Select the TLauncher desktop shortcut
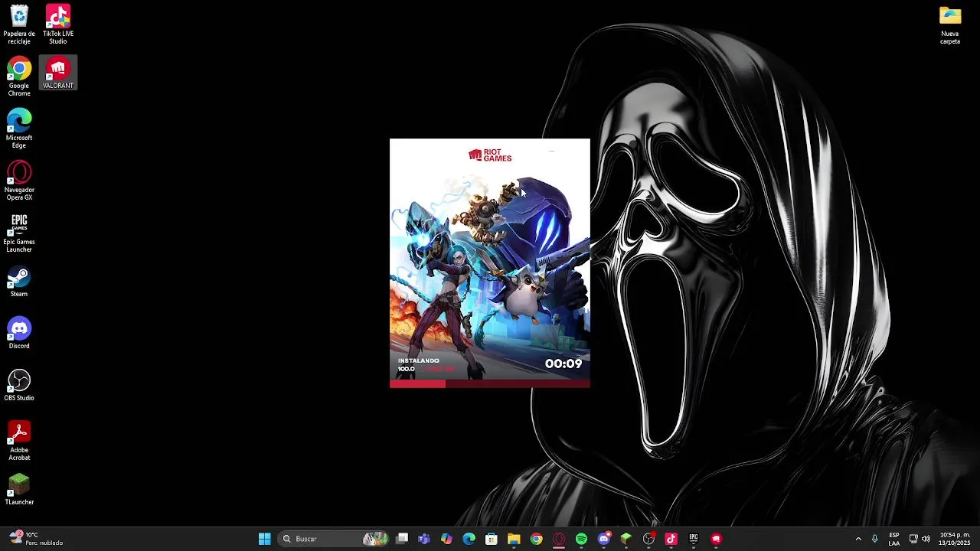The width and height of the screenshot is (980, 551). pos(19,489)
